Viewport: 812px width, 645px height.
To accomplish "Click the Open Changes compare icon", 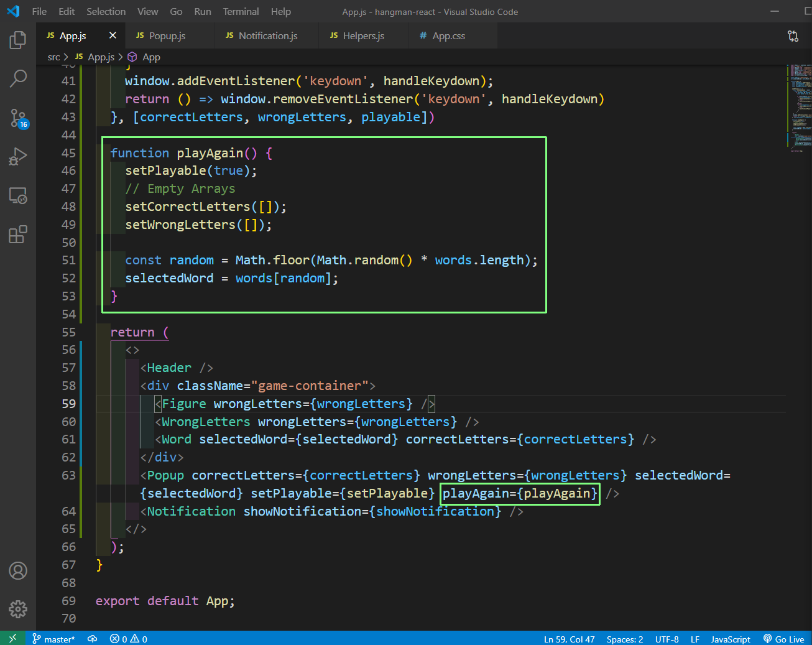I will (793, 36).
